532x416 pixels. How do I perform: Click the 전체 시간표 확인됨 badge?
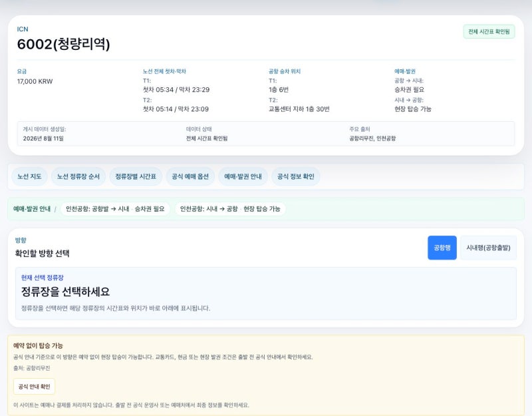click(x=489, y=31)
